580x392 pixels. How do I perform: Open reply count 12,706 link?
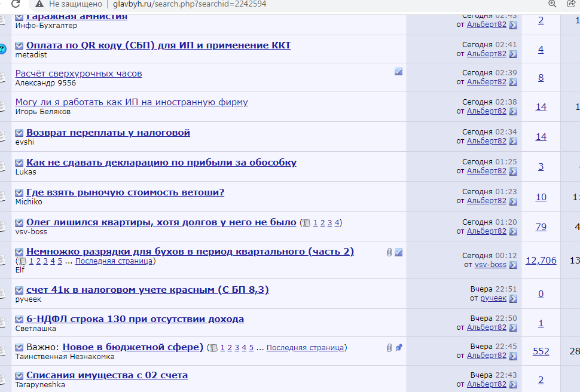coord(541,260)
